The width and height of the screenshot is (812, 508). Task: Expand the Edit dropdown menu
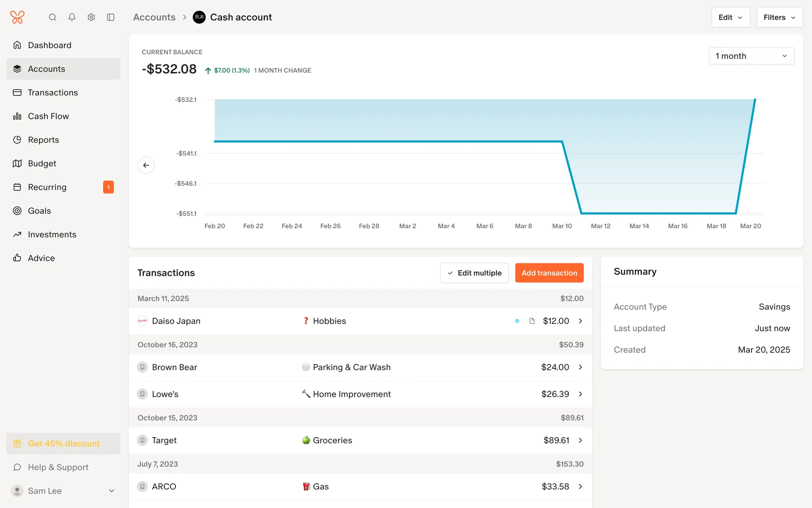pos(730,17)
